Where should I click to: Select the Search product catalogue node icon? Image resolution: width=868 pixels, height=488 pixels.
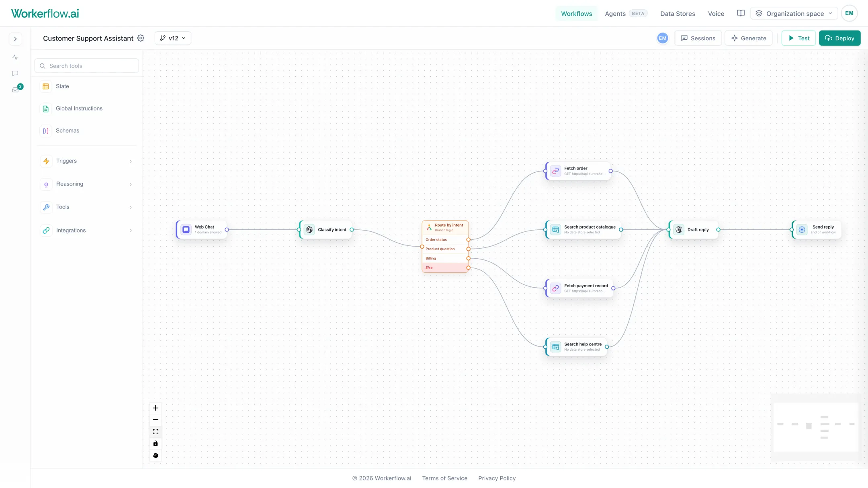pyautogui.click(x=555, y=230)
